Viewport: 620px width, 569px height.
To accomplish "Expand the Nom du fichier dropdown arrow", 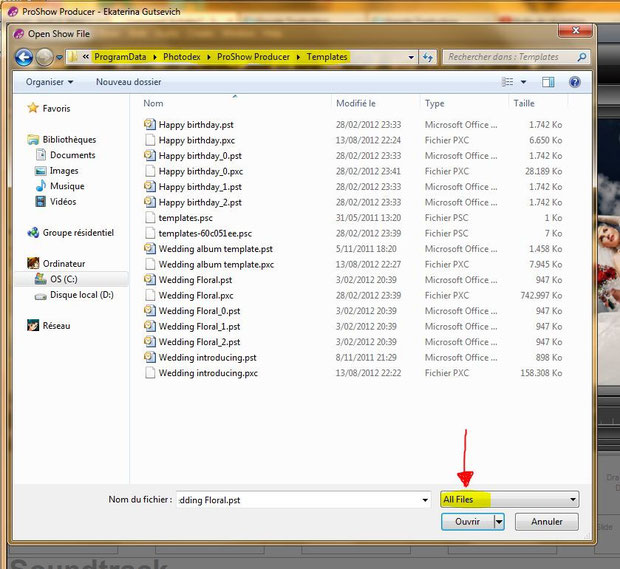I will click(425, 500).
